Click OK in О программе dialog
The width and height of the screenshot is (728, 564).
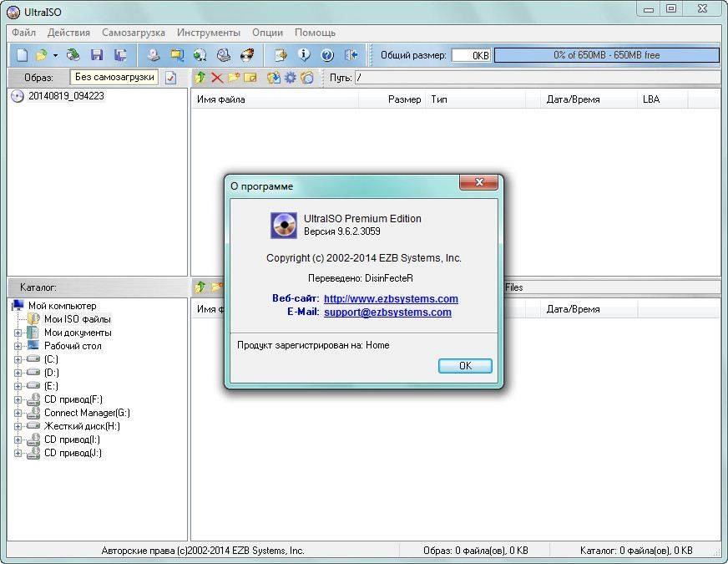[465, 366]
